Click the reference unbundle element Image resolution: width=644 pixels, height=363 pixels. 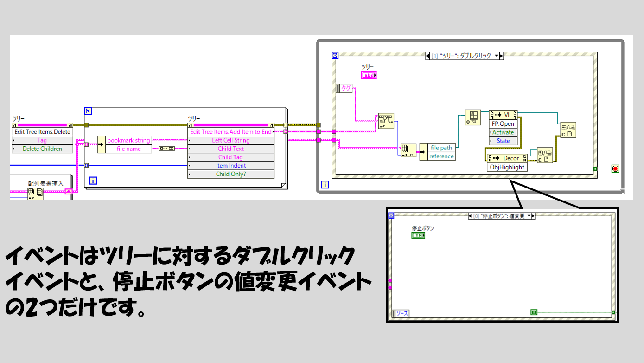441,156
